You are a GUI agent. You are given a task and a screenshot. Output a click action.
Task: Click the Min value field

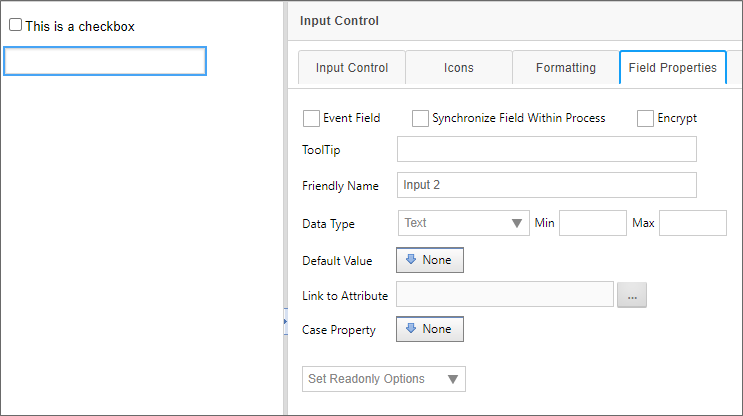pos(592,223)
